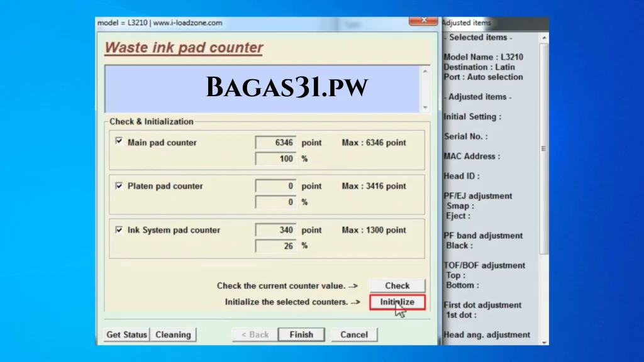Click the banner box scroll up arrow
Viewport: 644px width, 362px height.
coord(425,72)
